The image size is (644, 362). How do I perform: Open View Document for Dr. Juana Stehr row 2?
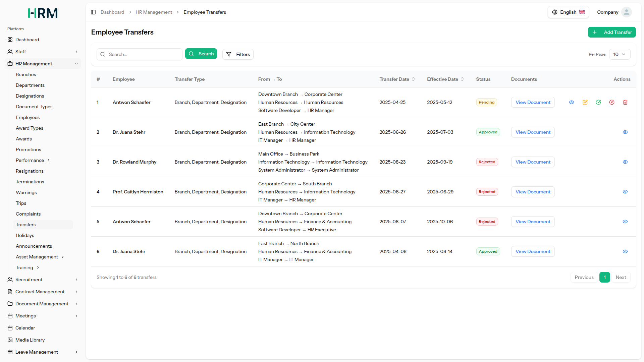533,132
